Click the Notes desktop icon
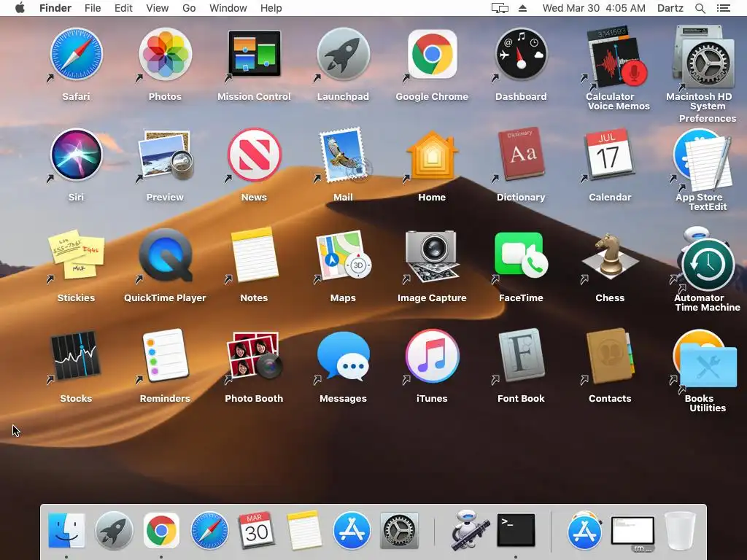Viewport: 747px width, 560px height. click(255, 255)
